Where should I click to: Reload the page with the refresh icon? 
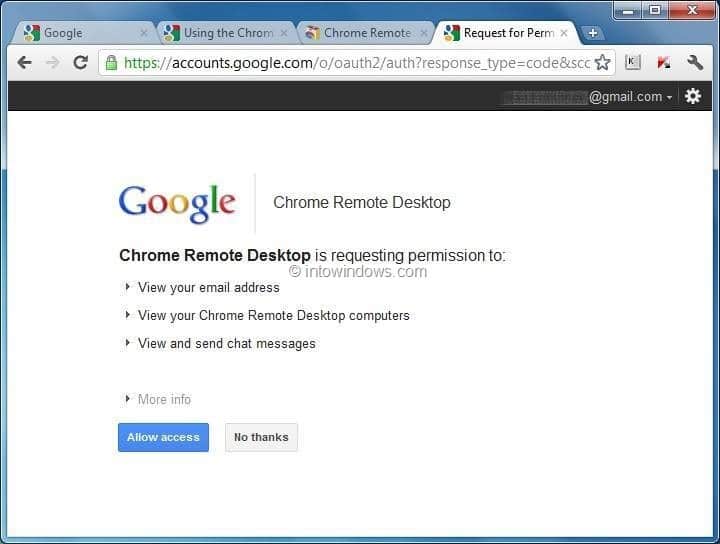[81, 62]
